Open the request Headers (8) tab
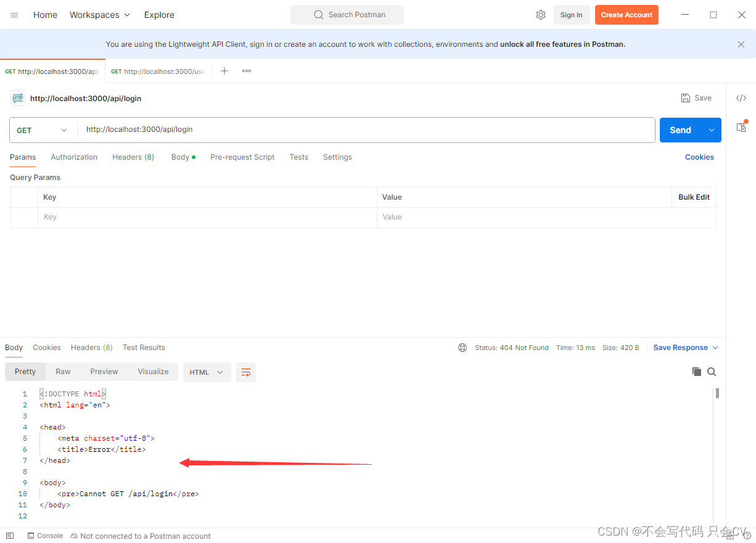Image resolution: width=756 pixels, height=543 pixels. (x=133, y=157)
